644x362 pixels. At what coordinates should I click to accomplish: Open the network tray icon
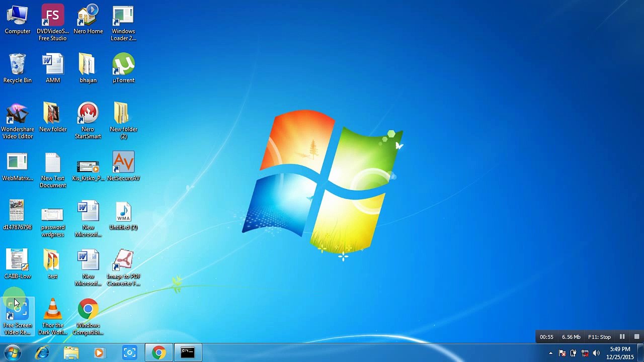[585, 353]
